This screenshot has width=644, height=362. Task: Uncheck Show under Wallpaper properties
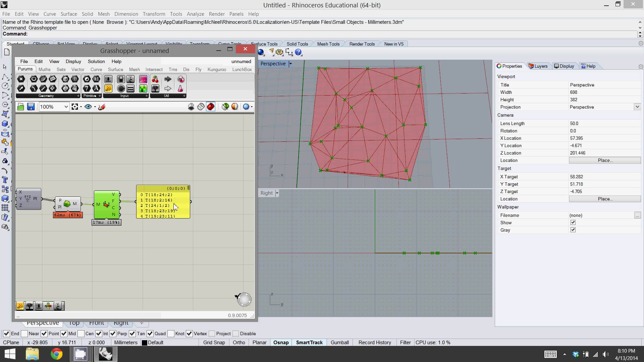[573, 222]
